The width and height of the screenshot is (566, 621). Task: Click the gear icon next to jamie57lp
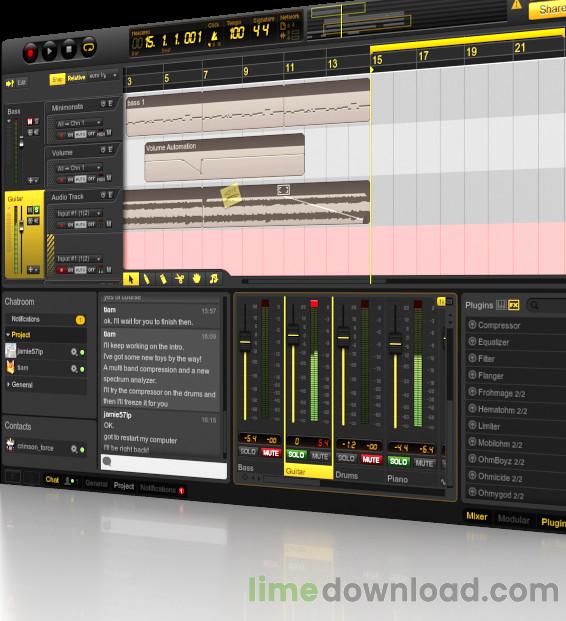74,352
